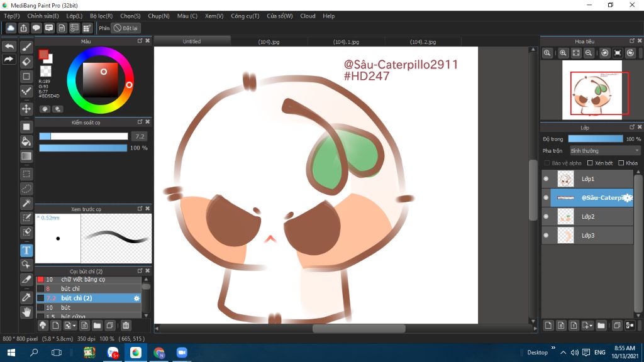644x362 pixels.
Task: Undock the Kiểm soát cọ panel
Action: (140, 122)
